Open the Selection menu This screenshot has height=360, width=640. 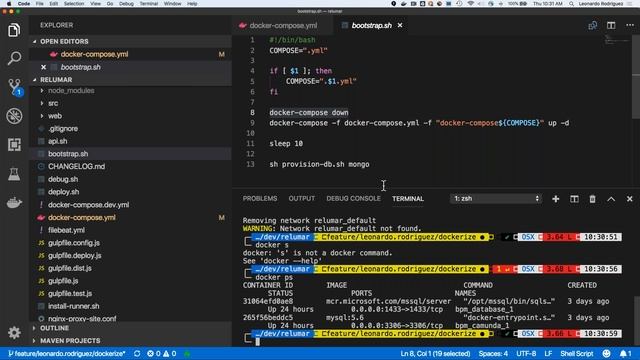coord(74,4)
